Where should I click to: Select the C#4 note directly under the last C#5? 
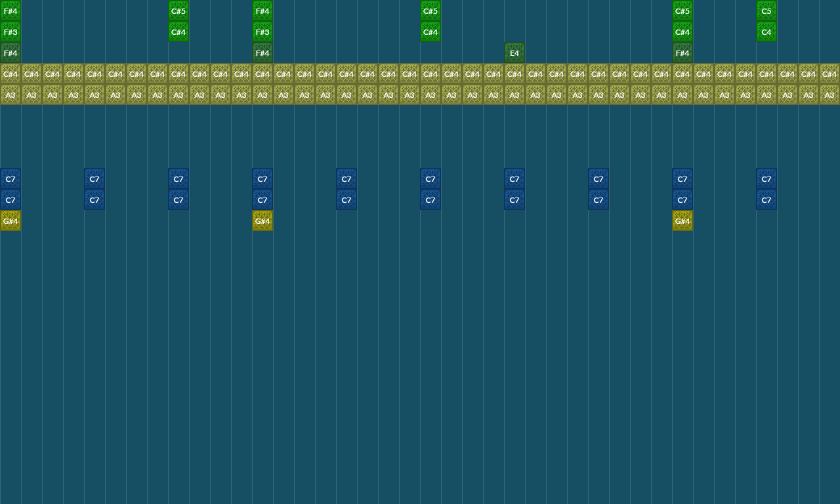[682, 31]
